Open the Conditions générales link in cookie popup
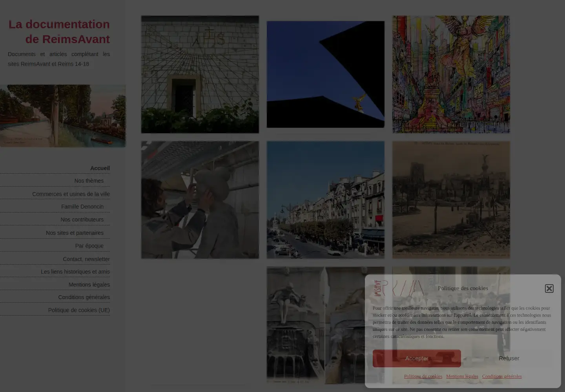This screenshot has width=565, height=392. 502,376
